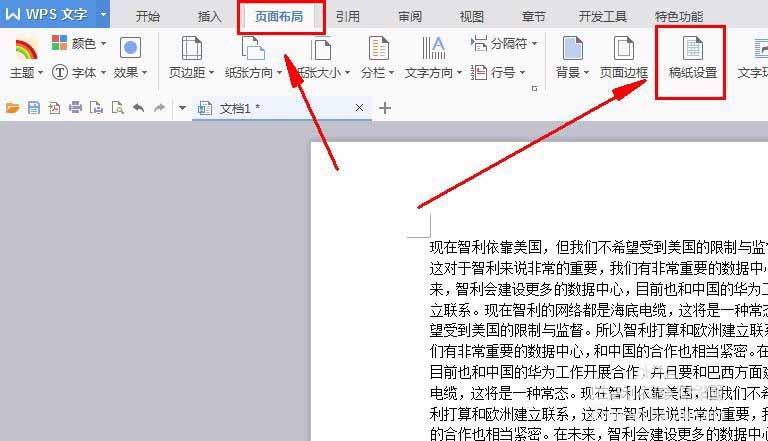Switch to the 插入 tab
This screenshot has width=768, height=441.
(x=210, y=17)
